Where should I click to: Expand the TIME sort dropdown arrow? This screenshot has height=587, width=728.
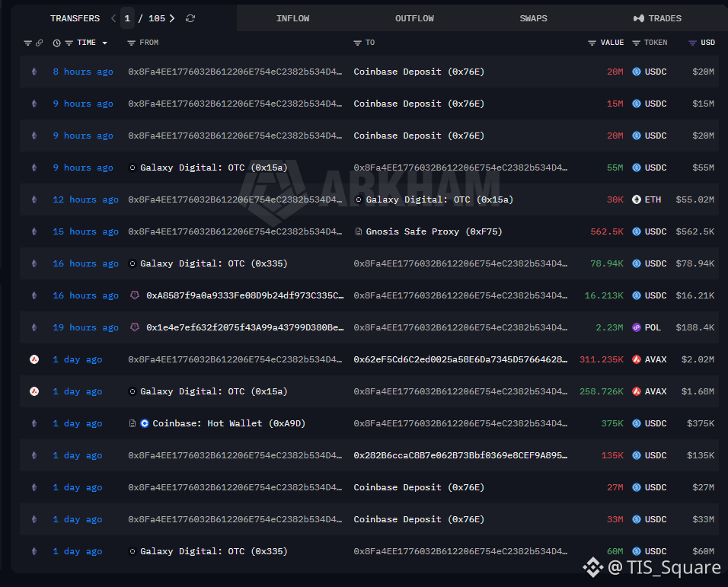[x=105, y=43]
